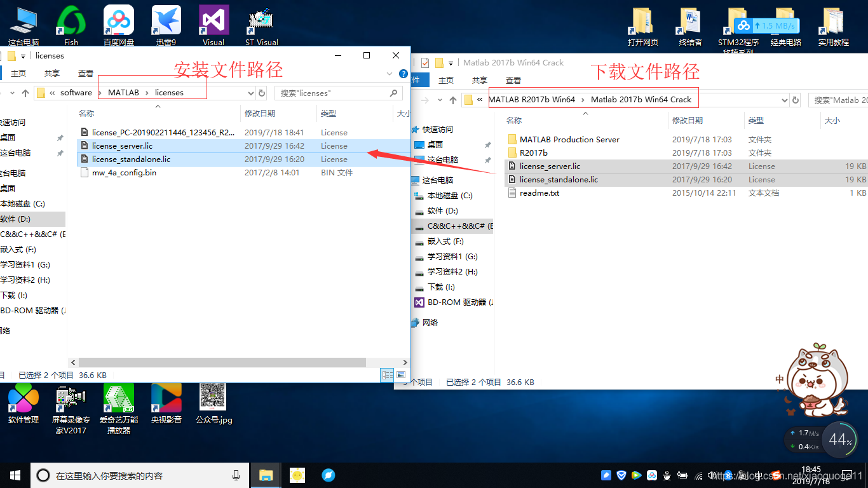The width and height of the screenshot is (868, 488).
Task: Click the Windows Start button
Action: 15,475
